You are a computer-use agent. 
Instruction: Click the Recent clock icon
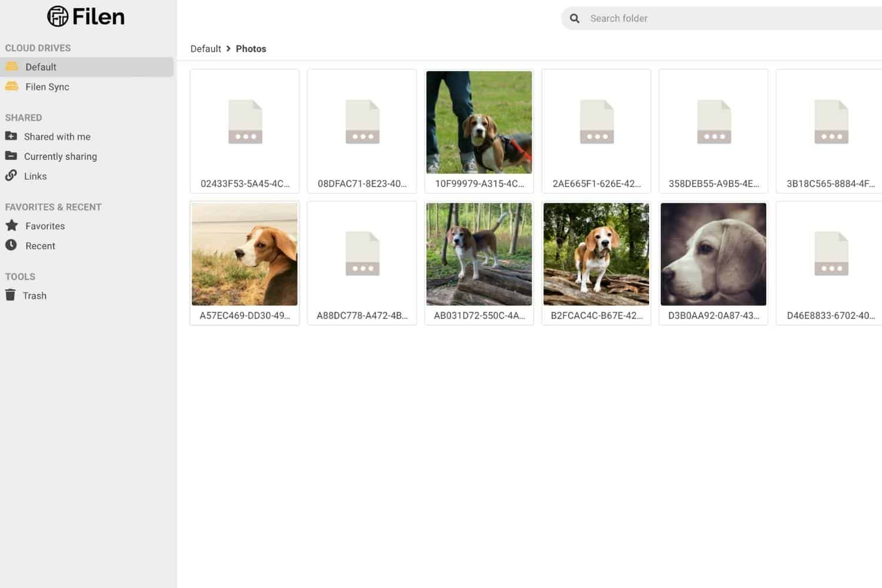11,245
